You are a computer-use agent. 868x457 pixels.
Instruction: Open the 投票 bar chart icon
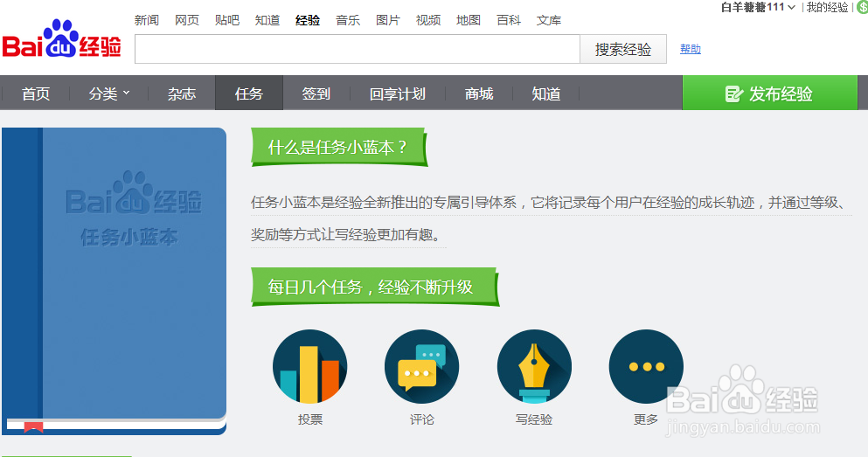pyautogui.click(x=310, y=366)
